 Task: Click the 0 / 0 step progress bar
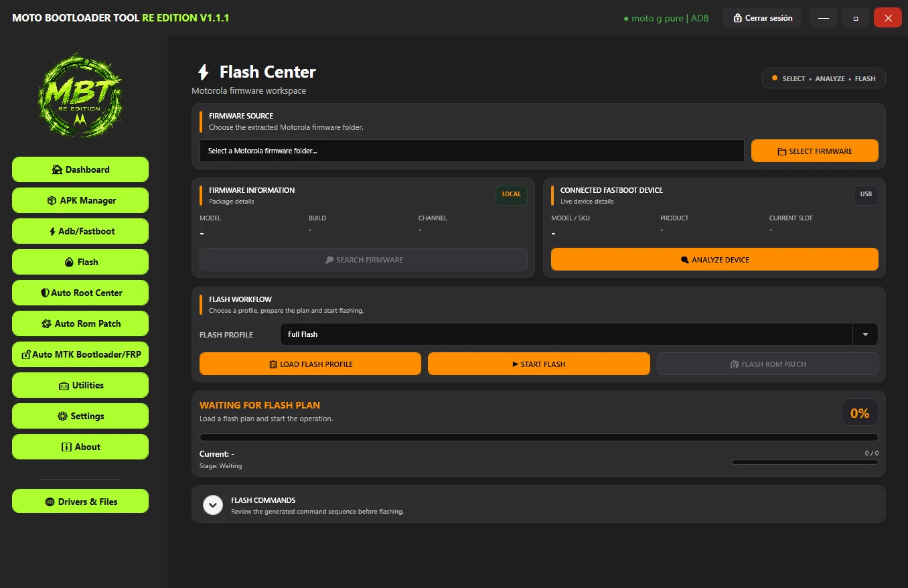[x=805, y=462]
